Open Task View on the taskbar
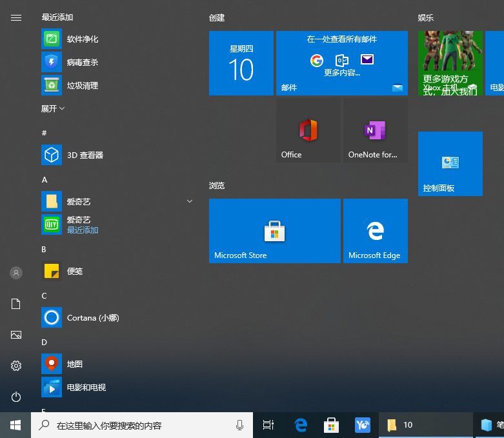Image resolution: width=504 pixels, height=438 pixels. pos(268,425)
